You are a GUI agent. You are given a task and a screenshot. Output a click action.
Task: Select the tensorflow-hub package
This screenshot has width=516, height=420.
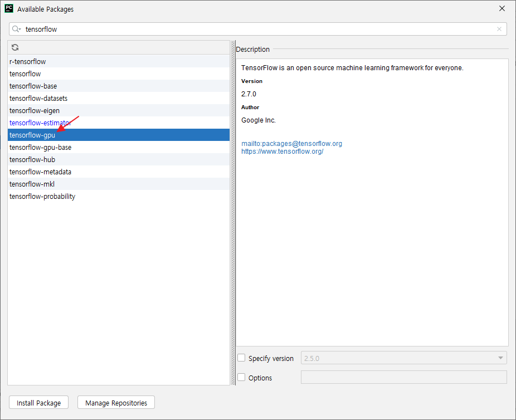(x=119, y=159)
